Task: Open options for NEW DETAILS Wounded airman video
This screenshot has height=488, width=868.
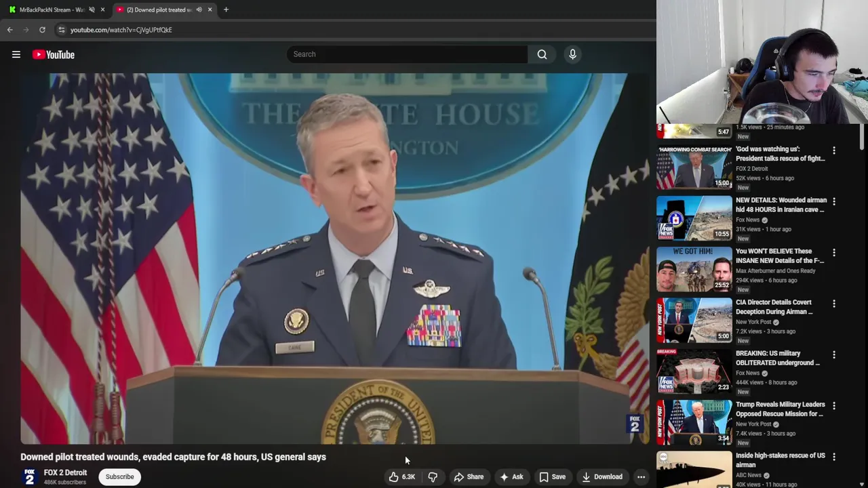Action: pos(834,201)
